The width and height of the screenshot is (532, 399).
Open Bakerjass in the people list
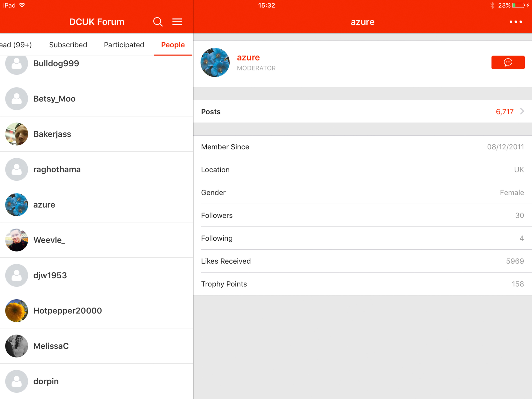(52, 134)
